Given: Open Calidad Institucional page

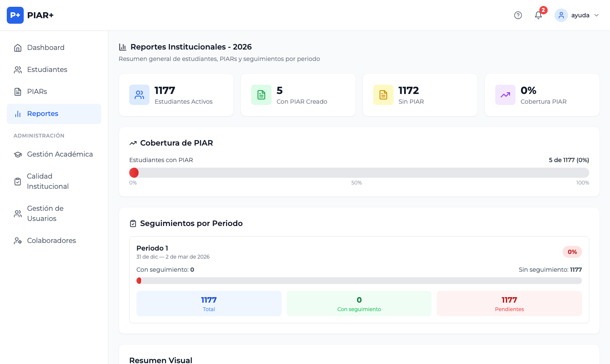Looking at the screenshot, I should 47,181.
